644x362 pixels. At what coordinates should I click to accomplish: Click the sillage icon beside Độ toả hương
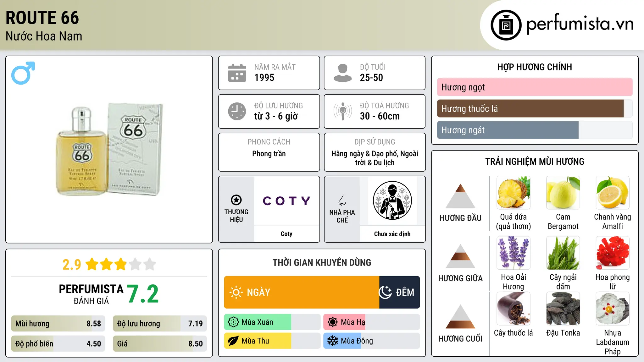point(343,111)
